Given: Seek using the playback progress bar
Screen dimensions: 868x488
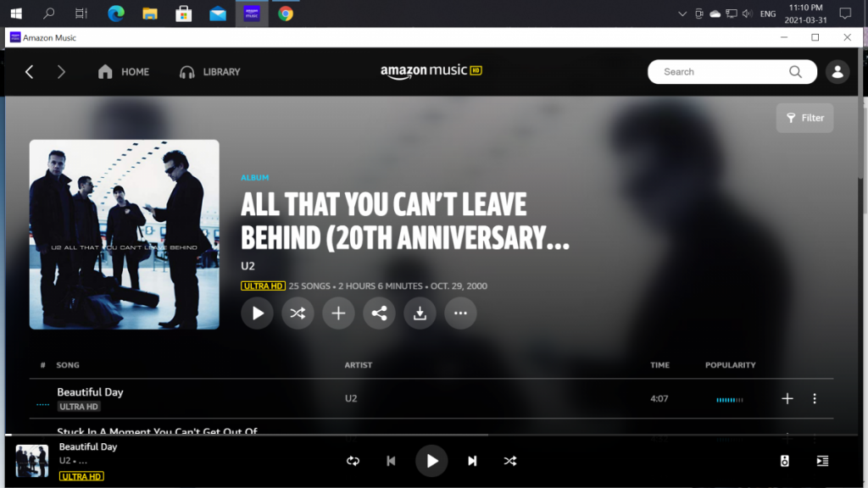Looking at the screenshot, I should [431, 435].
